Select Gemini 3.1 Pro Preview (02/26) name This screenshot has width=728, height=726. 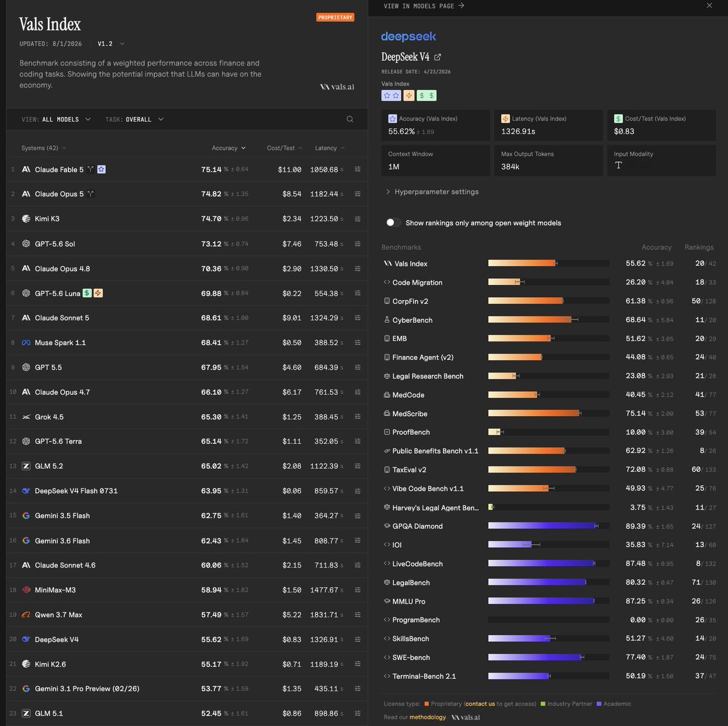(x=87, y=688)
